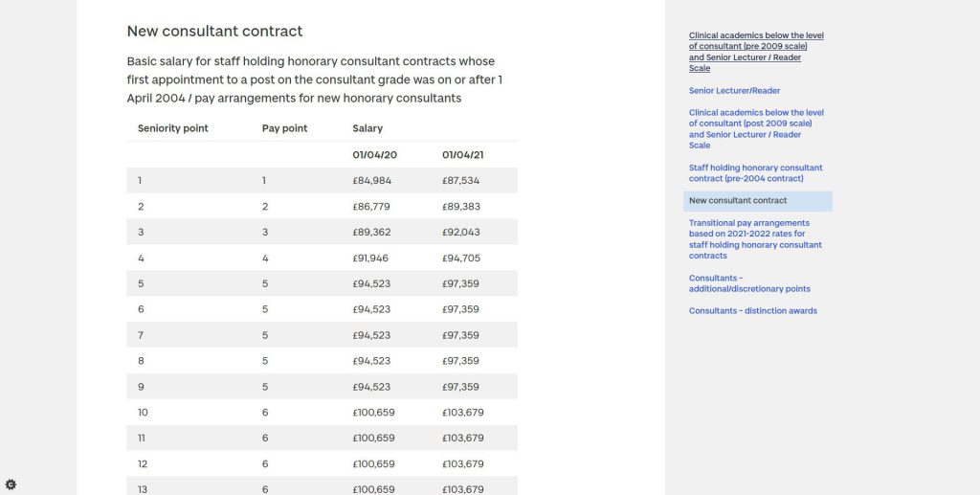Screen dimensions: 980x495
Task: Click the 01/04/21 date subheader
Action: pos(460,155)
